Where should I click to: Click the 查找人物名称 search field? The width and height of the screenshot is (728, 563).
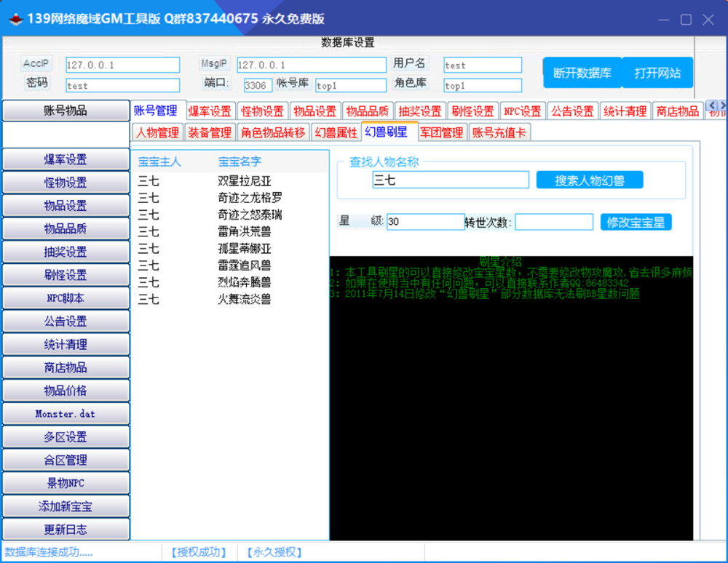[450, 180]
